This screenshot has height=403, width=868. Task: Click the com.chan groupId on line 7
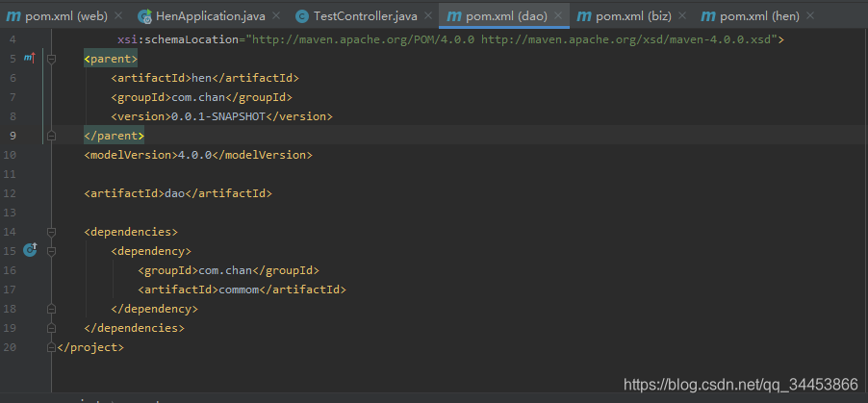(199, 97)
